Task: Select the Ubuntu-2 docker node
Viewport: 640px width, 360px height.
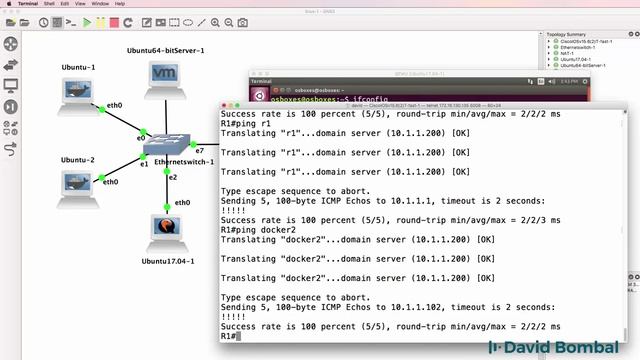Action: click(78, 189)
